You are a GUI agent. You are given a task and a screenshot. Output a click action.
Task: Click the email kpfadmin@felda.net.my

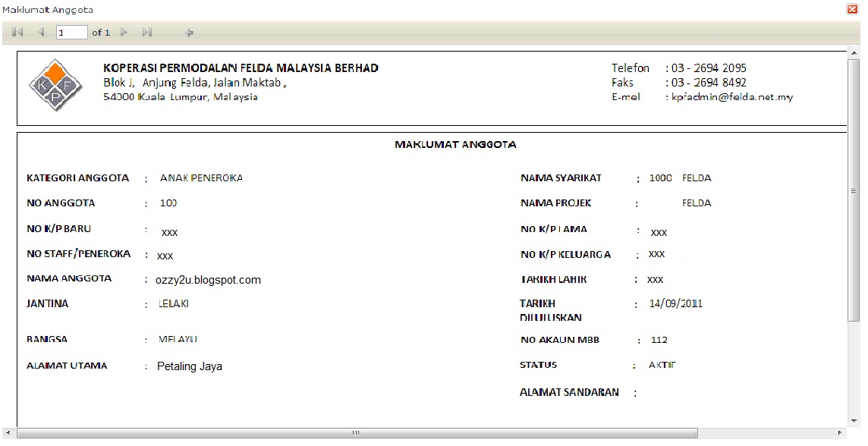click(x=732, y=97)
